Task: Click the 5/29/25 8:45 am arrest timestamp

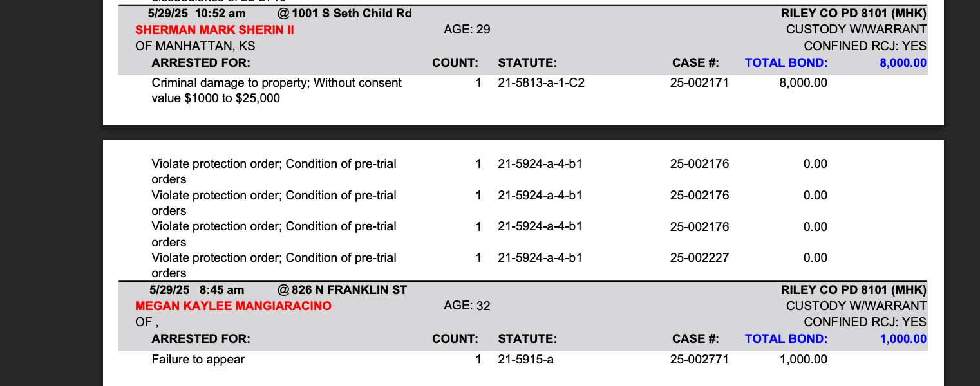Action: click(x=196, y=290)
